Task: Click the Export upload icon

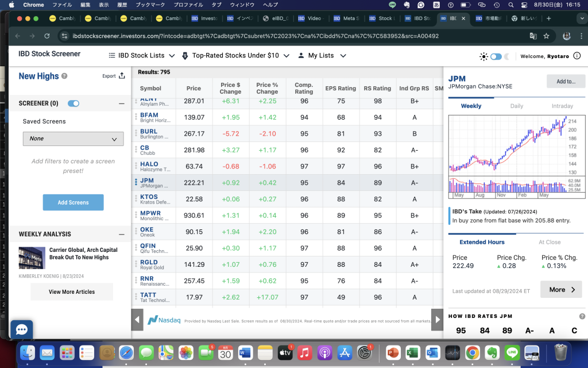Action: click(x=122, y=76)
